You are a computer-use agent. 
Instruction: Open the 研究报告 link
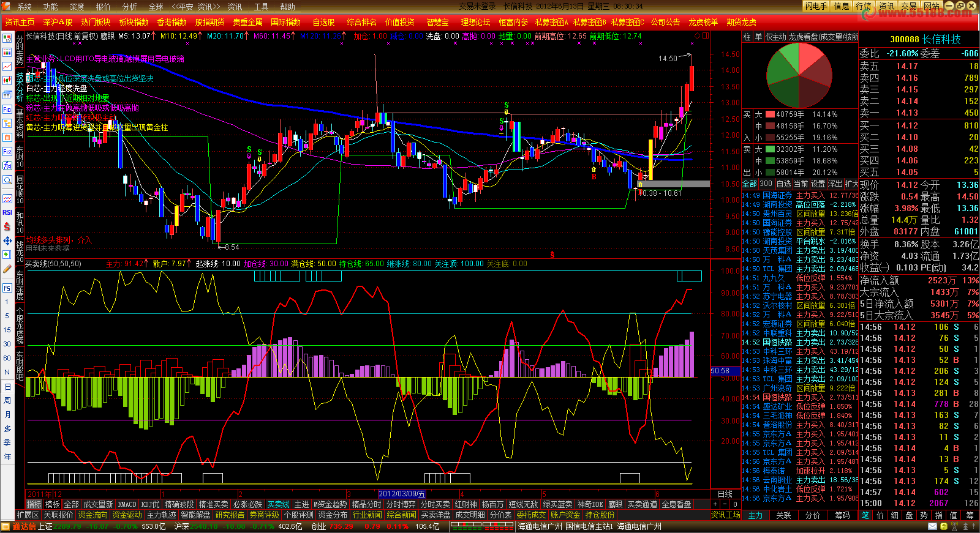(230, 515)
